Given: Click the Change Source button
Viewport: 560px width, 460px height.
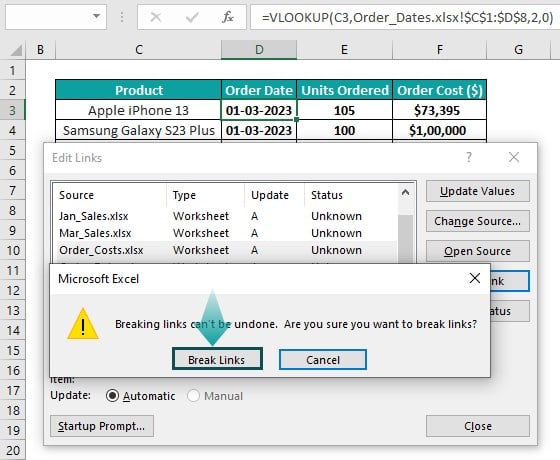Looking at the screenshot, I should coord(478,221).
